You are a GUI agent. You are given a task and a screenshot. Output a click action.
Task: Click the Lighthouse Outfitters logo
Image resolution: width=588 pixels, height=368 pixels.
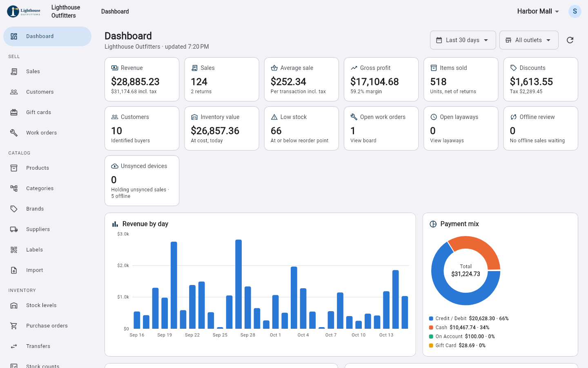24,11
